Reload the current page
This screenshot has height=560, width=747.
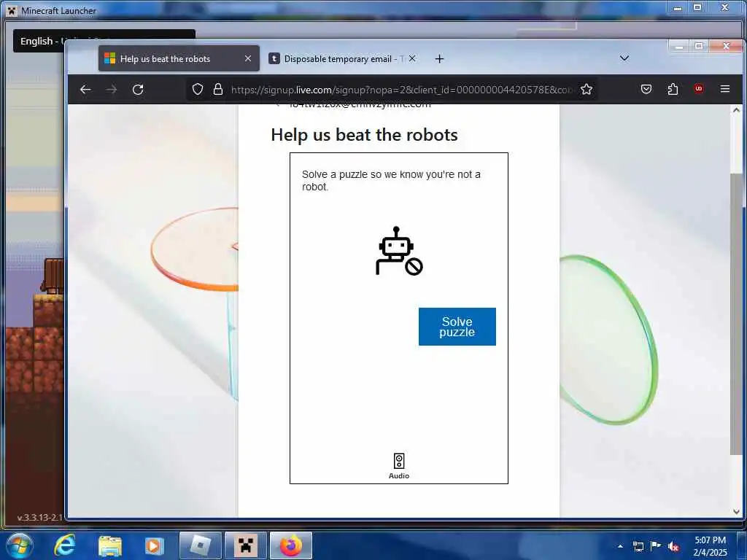[138, 90]
